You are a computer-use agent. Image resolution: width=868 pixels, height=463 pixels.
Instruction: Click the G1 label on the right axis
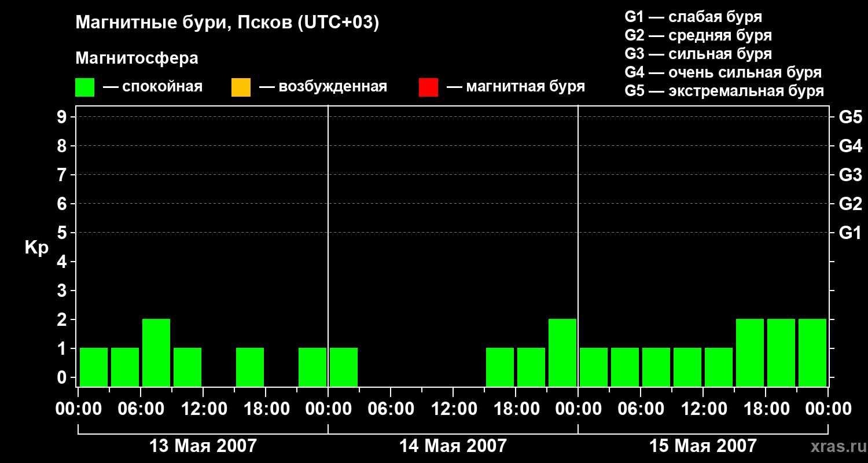click(x=851, y=233)
